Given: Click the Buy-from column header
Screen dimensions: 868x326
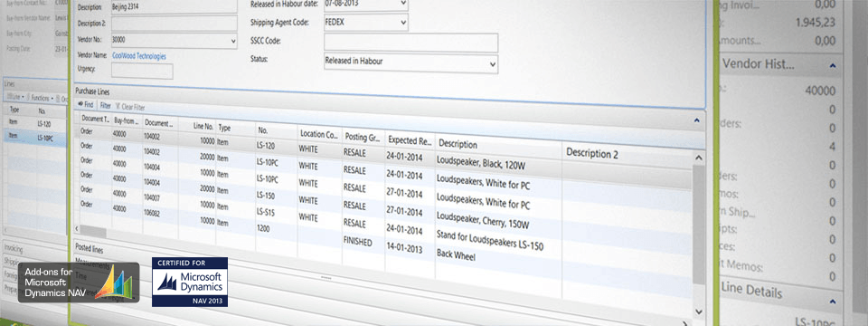Looking at the screenshot, I should (127, 120).
